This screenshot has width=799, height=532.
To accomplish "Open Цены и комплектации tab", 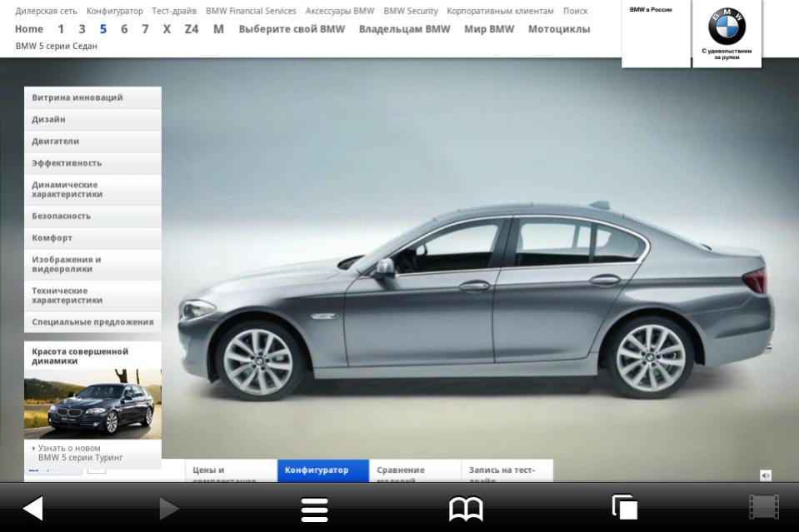I will (231, 471).
